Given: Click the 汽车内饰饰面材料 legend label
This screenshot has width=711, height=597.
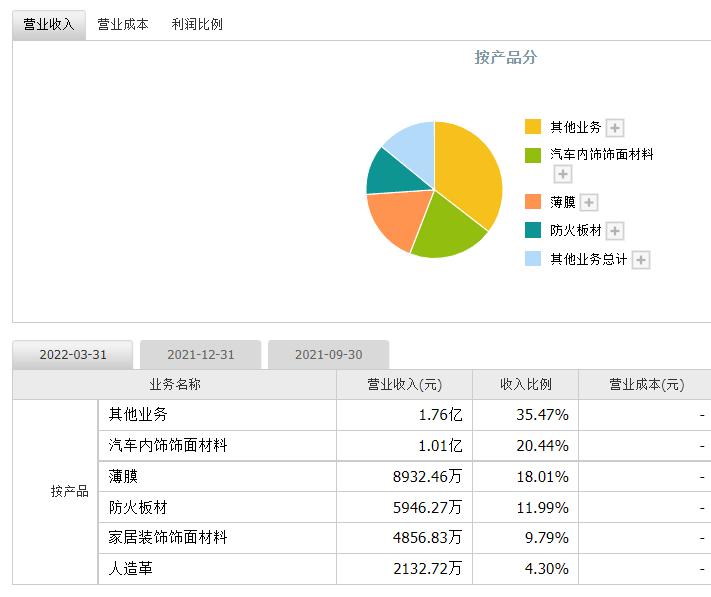Looking at the screenshot, I should click(602, 155).
